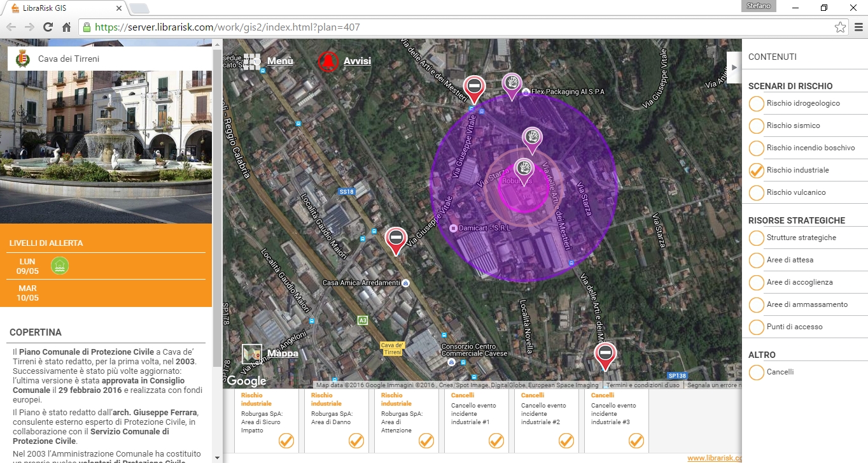Uncheck Cancello evento incidente industriale #2
Screen dimensions: 868x463
point(566,440)
